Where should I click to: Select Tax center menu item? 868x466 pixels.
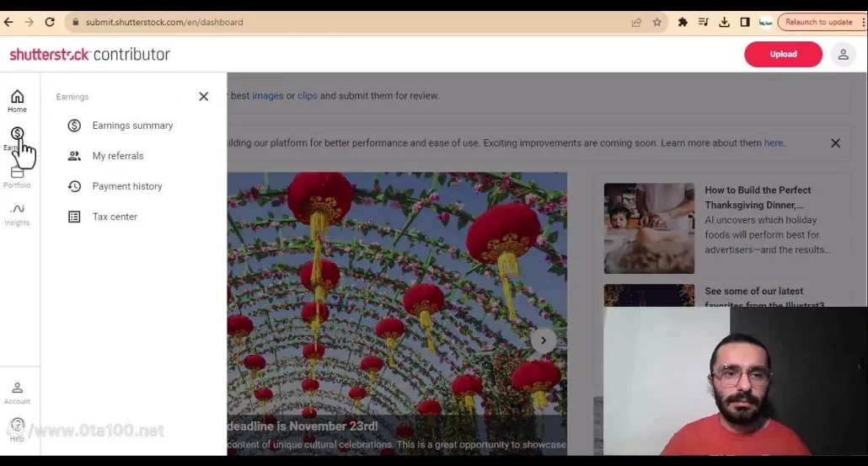point(115,217)
